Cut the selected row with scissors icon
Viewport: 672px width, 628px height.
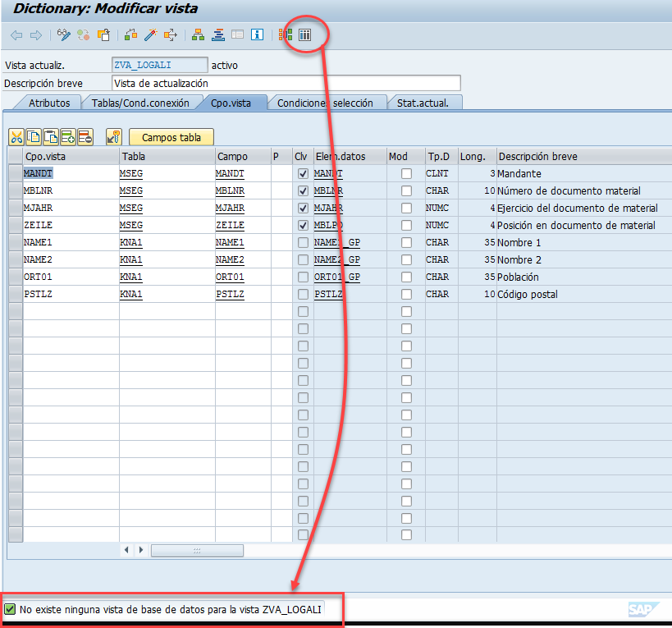(16, 137)
